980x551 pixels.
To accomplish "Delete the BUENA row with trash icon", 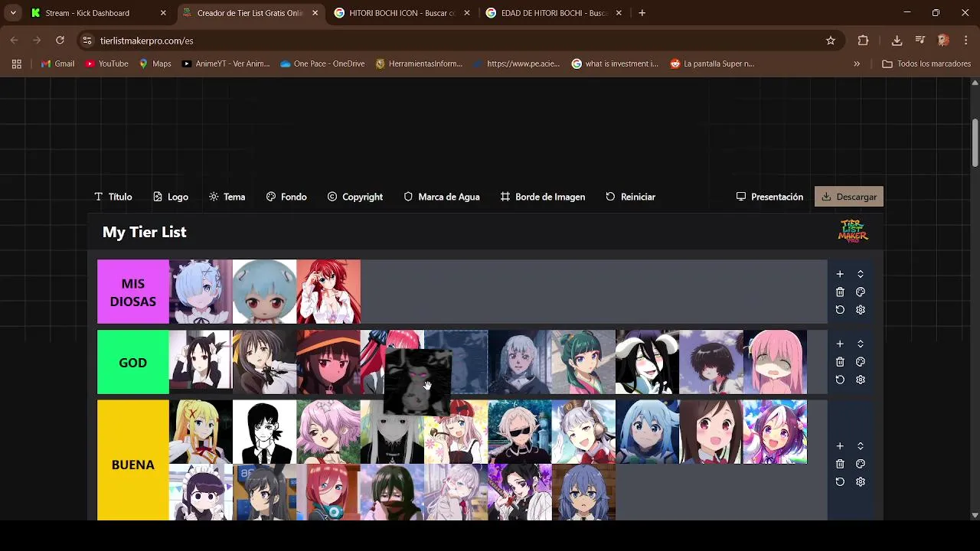I will [840, 464].
